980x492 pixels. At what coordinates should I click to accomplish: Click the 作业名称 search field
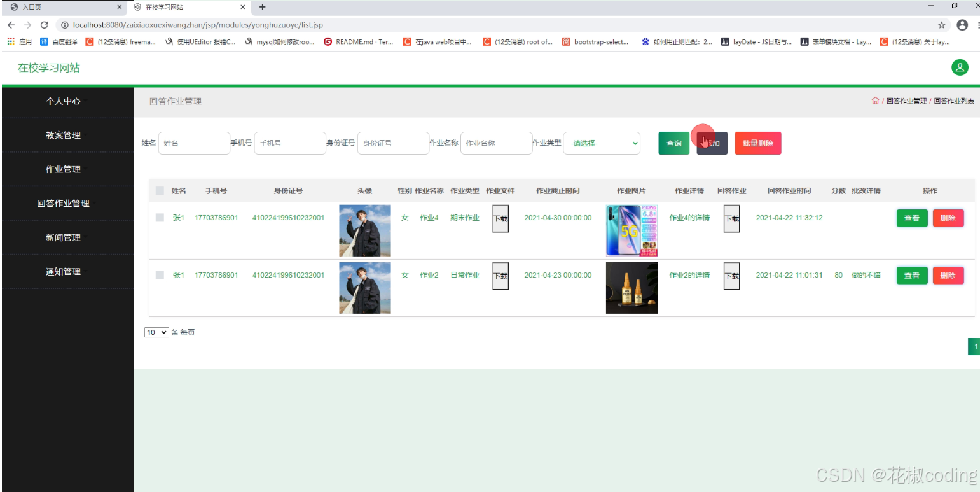click(496, 143)
